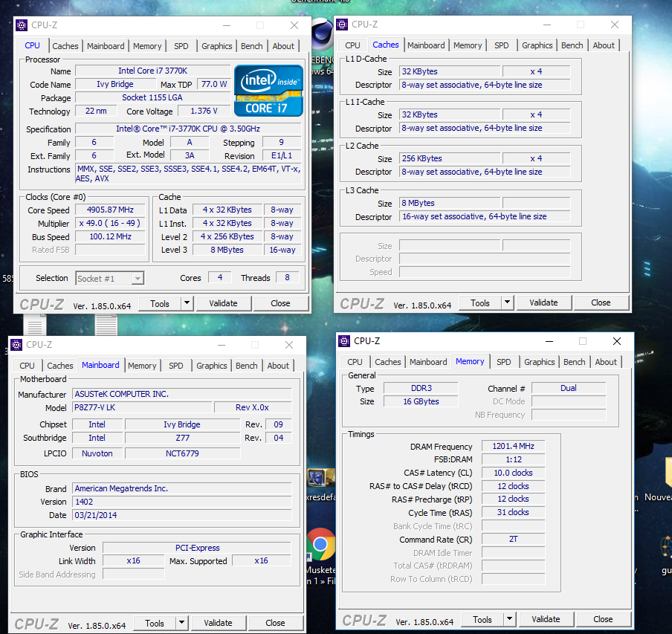
Task: Click the motherboard model P8Z77-V LK field
Action: [142, 407]
